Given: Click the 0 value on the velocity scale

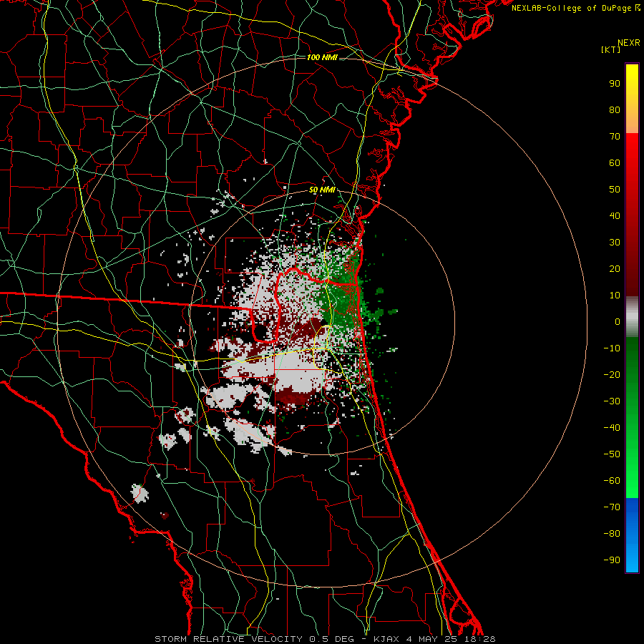Looking at the screenshot, I should 618,322.
